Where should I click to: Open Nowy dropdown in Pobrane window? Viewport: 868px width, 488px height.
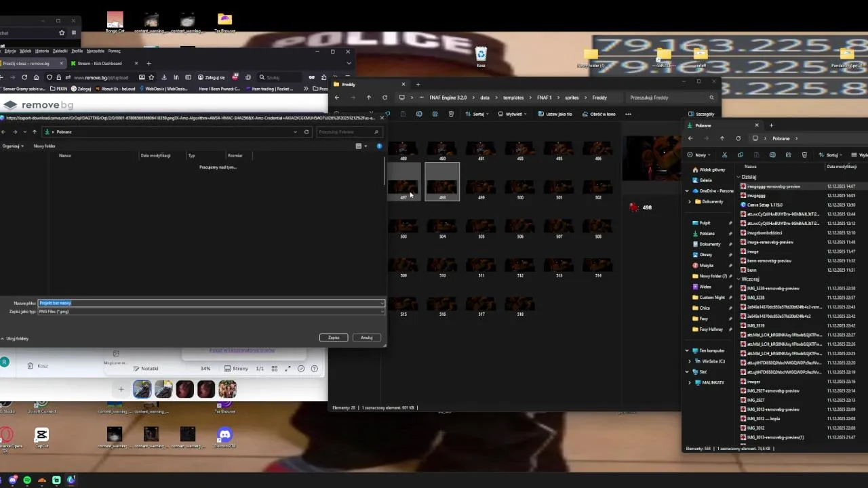pyautogui.click(x=699, y=155)
